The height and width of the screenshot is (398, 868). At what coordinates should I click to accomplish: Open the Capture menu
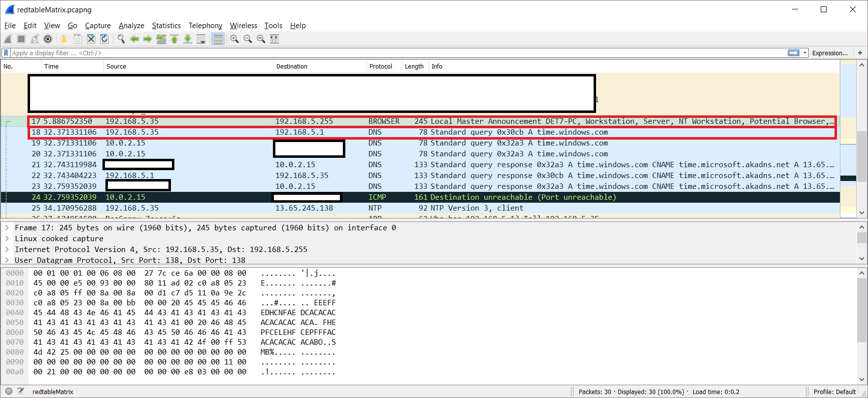(98, 26)
